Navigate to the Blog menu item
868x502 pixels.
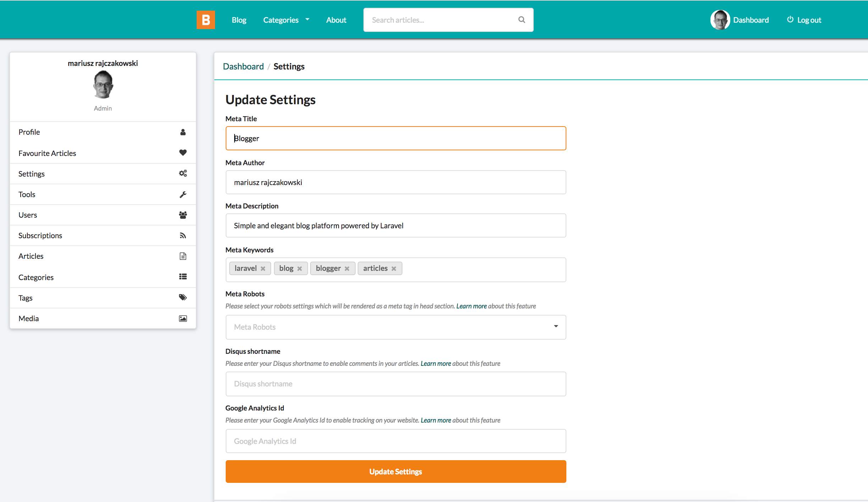point(239,19)
